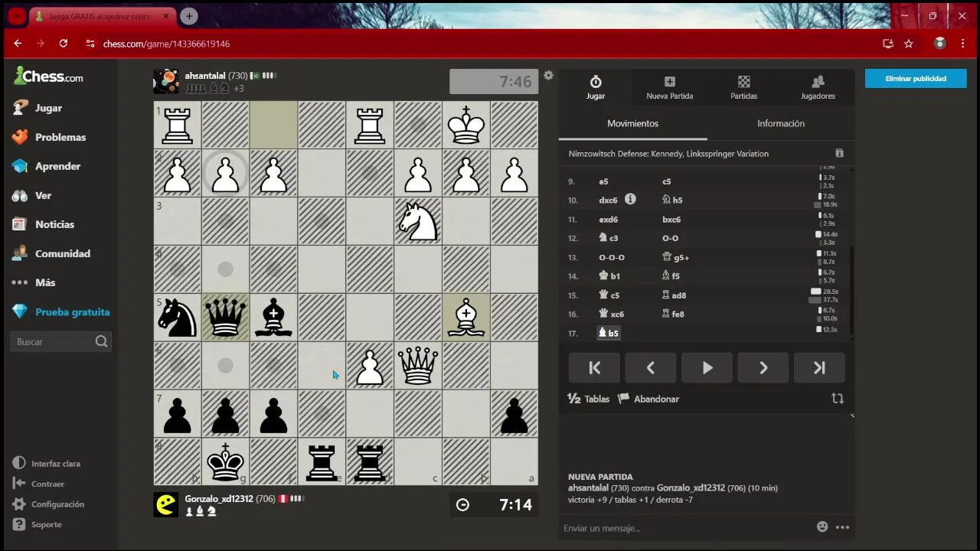Screen dimensions: 980x551
Task: Open the Noticias sidebar menu
Action: [44, 224]
